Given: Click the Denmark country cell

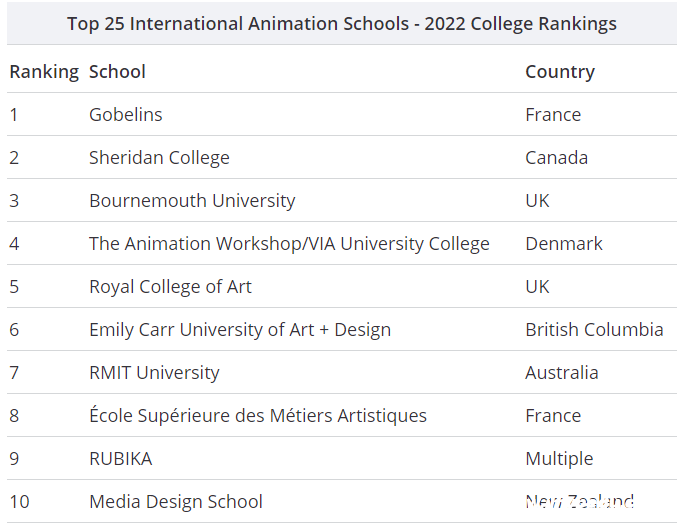Looking at the screenshot, I should pos(564,244).
